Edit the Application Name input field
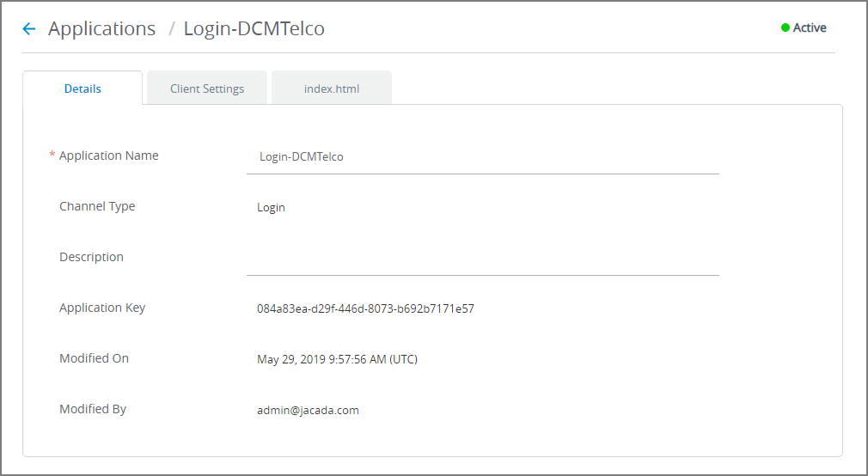The width and height of the screenshot is (868, 476). [483, 156]
